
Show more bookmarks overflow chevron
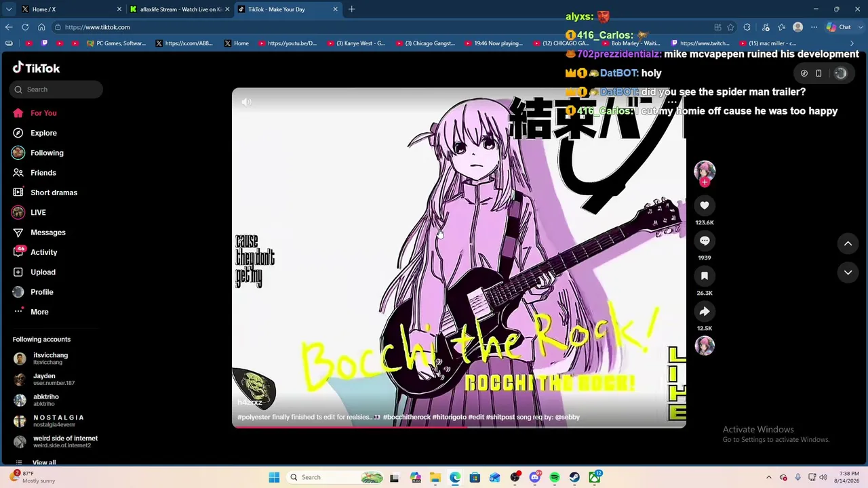[x=852, y=43]
